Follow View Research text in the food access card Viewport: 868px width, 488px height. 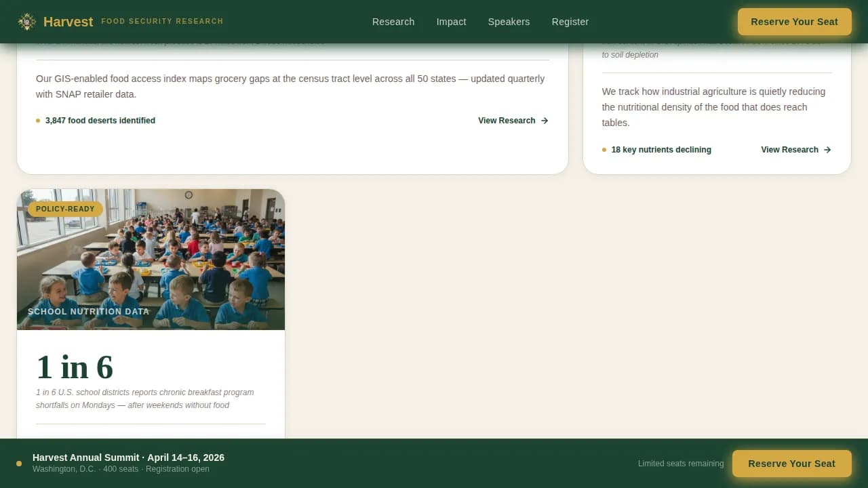[x=507, y=121]
